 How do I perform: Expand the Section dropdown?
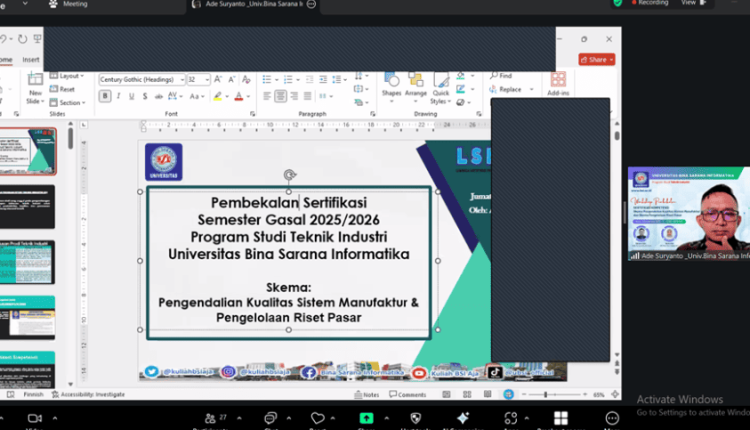pos(67,102)
